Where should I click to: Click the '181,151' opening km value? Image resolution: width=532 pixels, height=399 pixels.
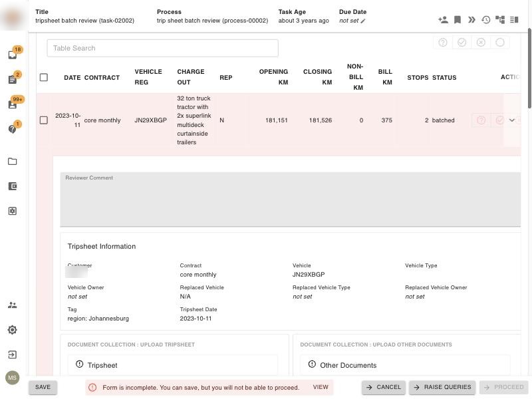coord(277,120)
